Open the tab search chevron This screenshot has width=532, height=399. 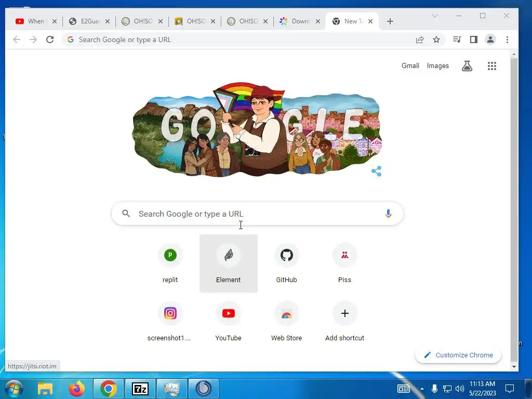435,16
